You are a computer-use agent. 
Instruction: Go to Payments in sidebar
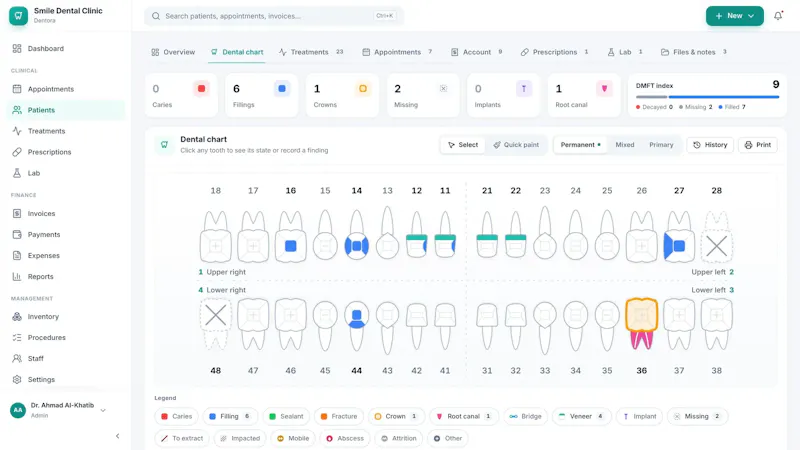pos(65,235)
